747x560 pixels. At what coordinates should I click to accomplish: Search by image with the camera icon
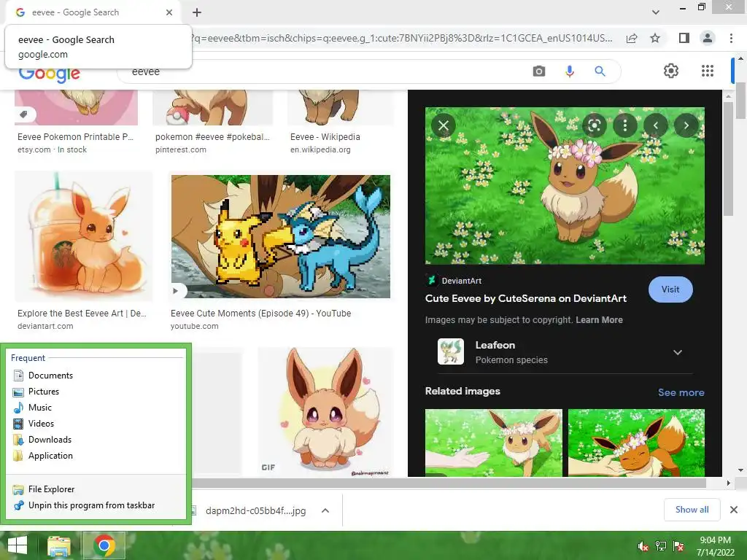(x=539, y=71)
